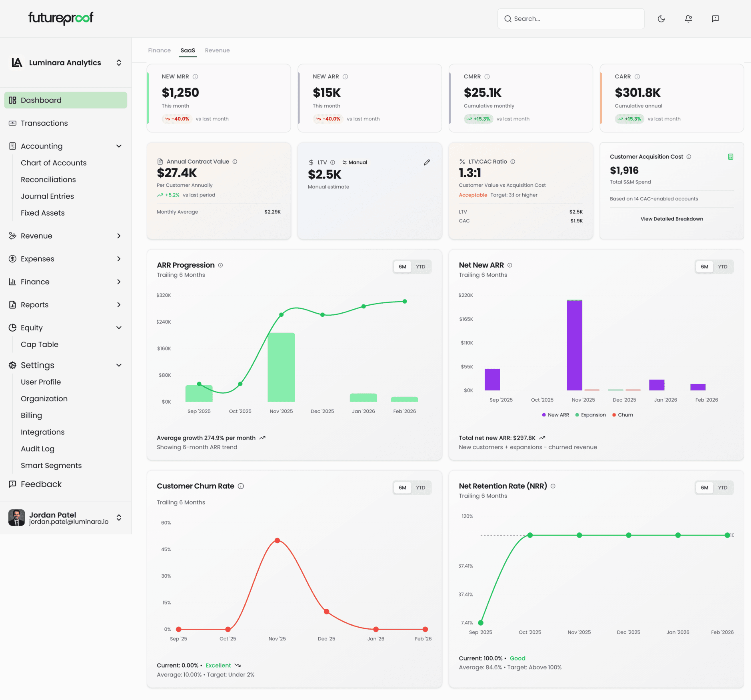This screenshot has width=751, height=700.
Task: Open the Cap Table page
Action: click(40, 344)
